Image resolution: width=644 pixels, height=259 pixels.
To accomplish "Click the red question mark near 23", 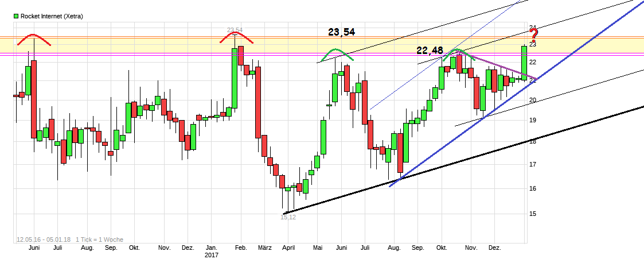I will 534,35.
